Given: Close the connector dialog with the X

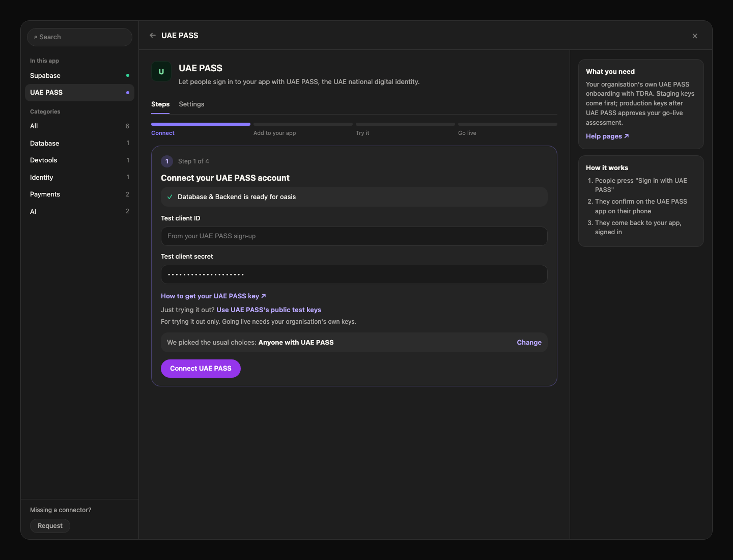Looking at the screenshot, I should pos(695,36).
